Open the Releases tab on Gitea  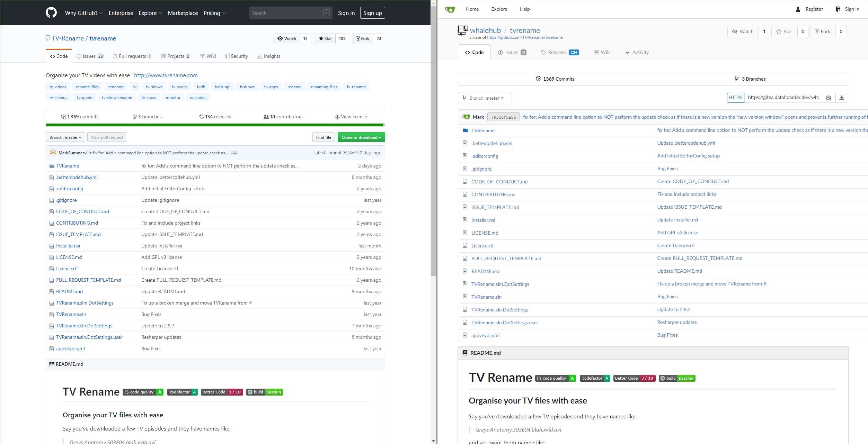560,52
